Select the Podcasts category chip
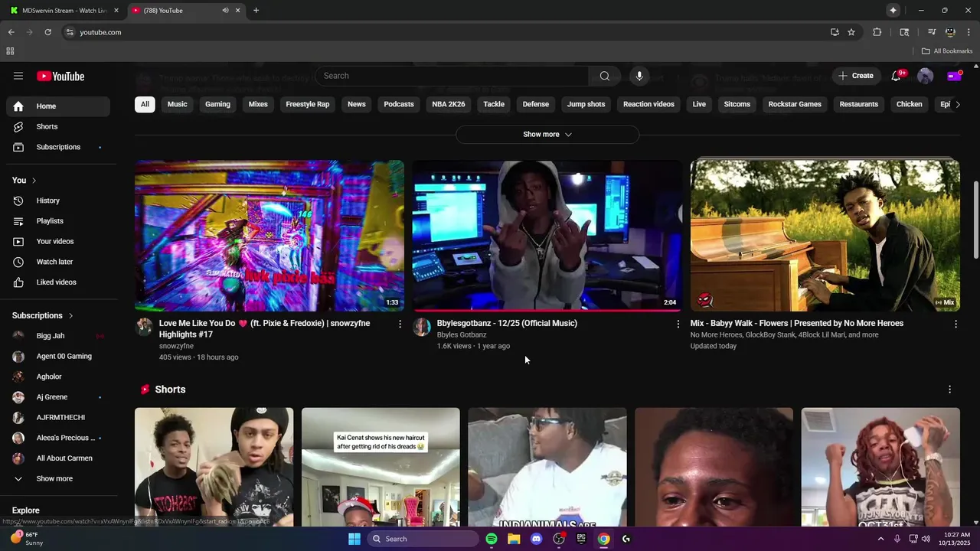Screen dimensions: 980x551 [399, 104]
